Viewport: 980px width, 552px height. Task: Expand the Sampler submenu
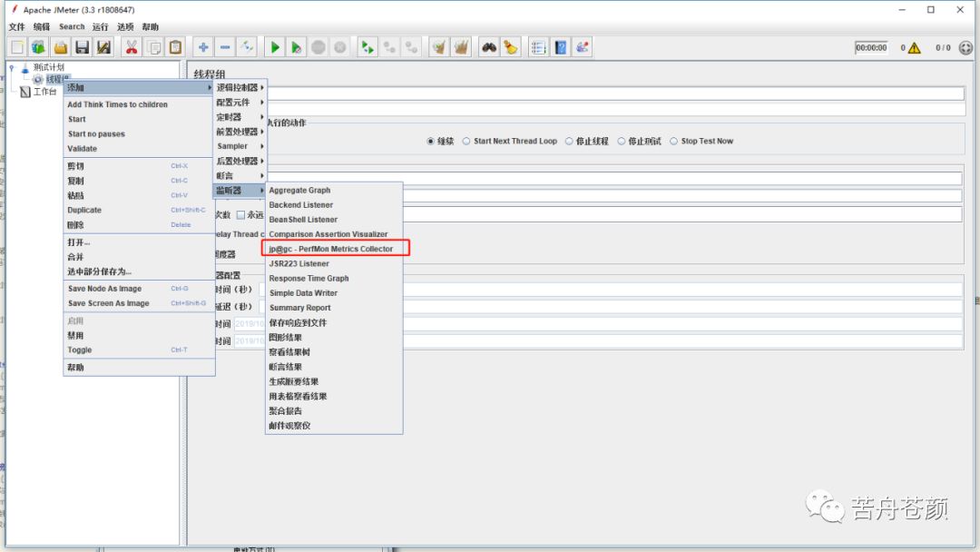240,146
